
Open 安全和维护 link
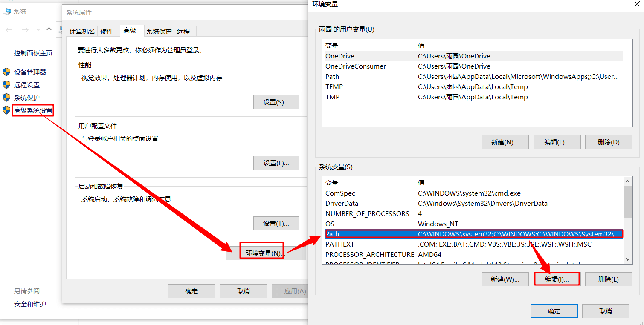30,304
